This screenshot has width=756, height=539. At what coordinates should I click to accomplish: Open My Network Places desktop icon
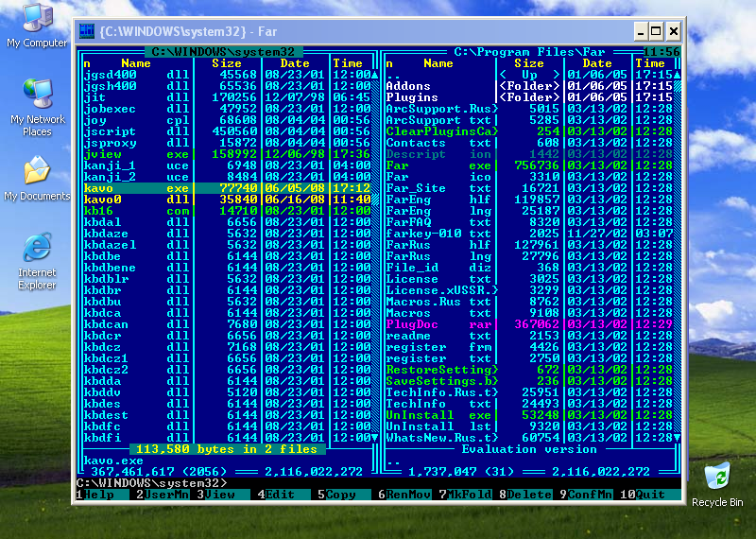37,108
